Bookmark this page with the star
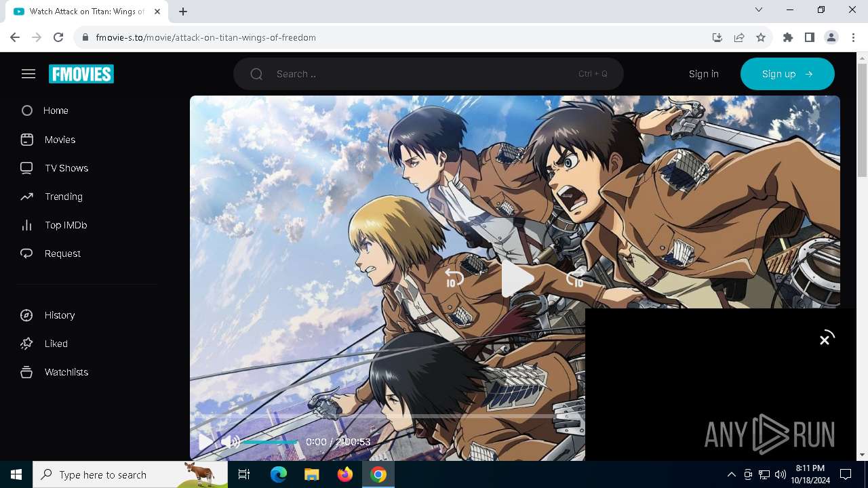 click(x=761, y=37)
